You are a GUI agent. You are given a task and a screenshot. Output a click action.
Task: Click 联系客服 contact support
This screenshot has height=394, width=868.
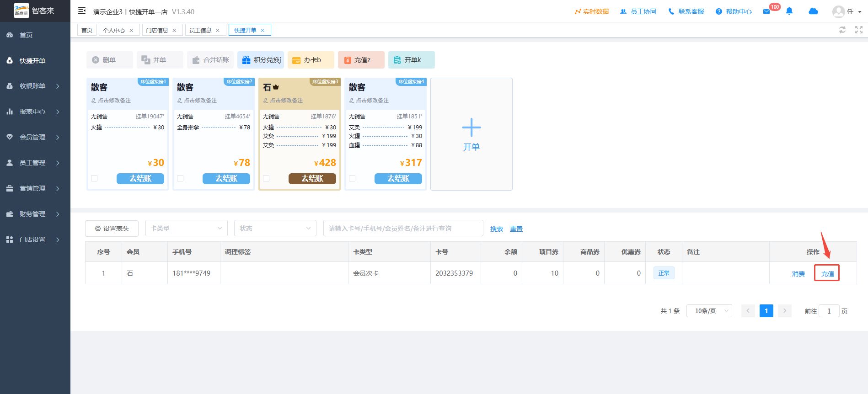point(686,11)
